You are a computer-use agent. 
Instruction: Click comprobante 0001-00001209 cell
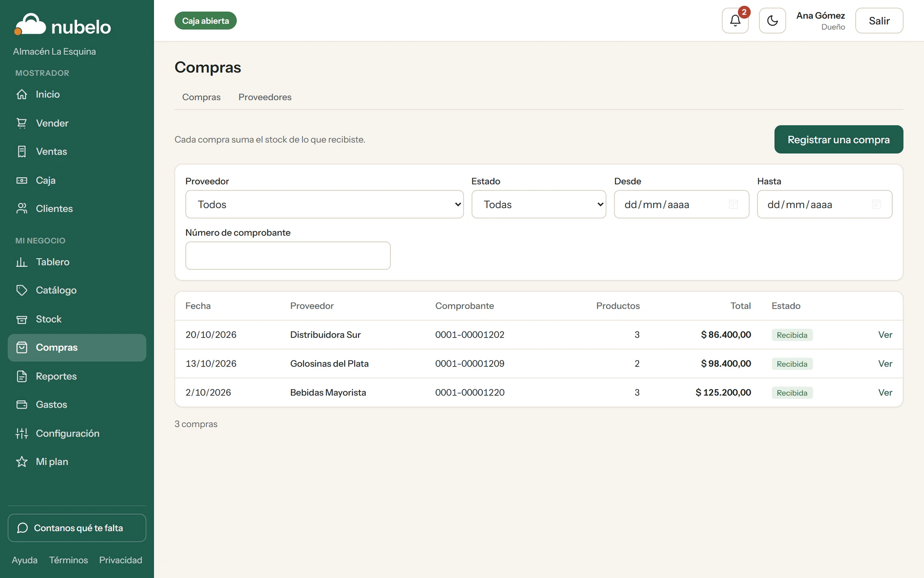click(470, 364)
